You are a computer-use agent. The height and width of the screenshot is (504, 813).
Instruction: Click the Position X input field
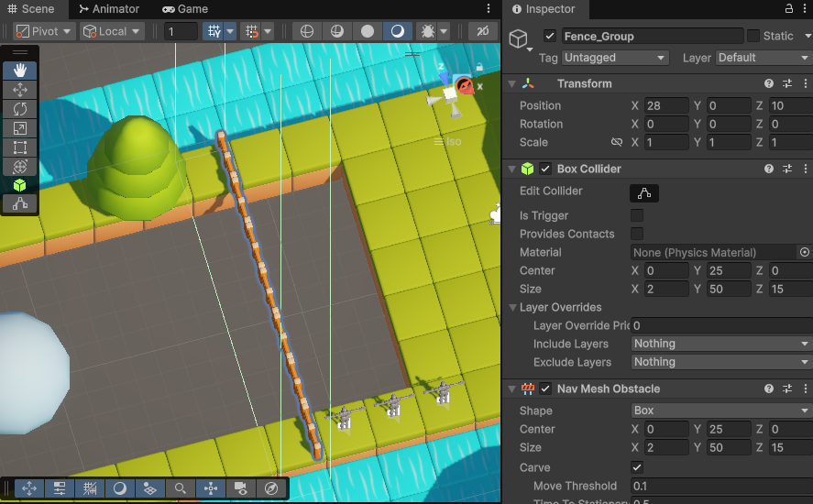coord(665,105)
